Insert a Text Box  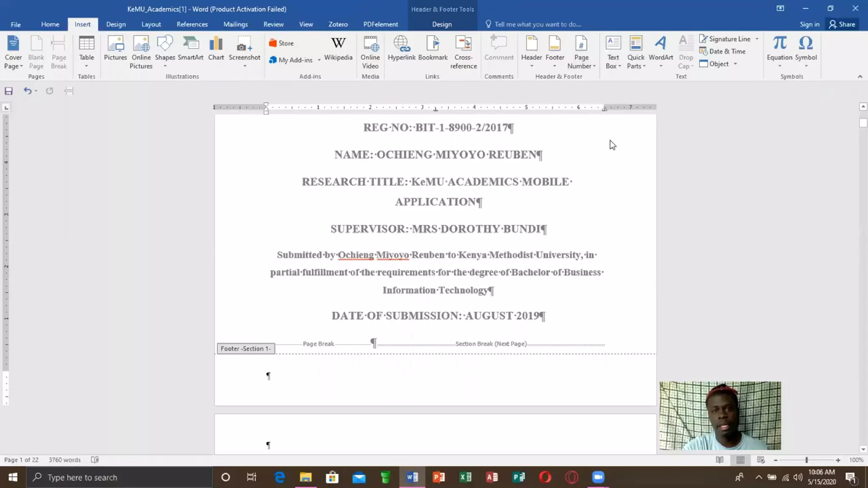coord(613,53)
